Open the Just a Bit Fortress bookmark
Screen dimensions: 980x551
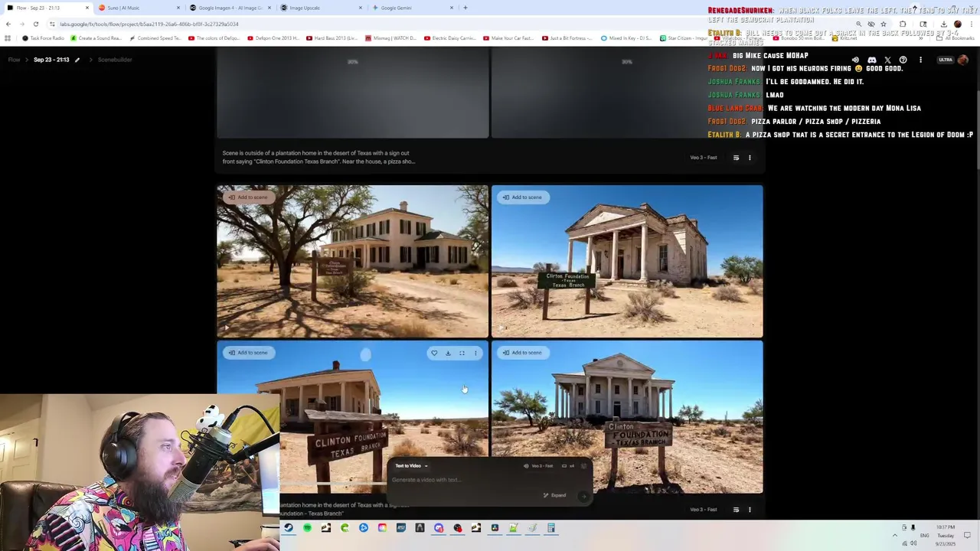click(567, 38)
